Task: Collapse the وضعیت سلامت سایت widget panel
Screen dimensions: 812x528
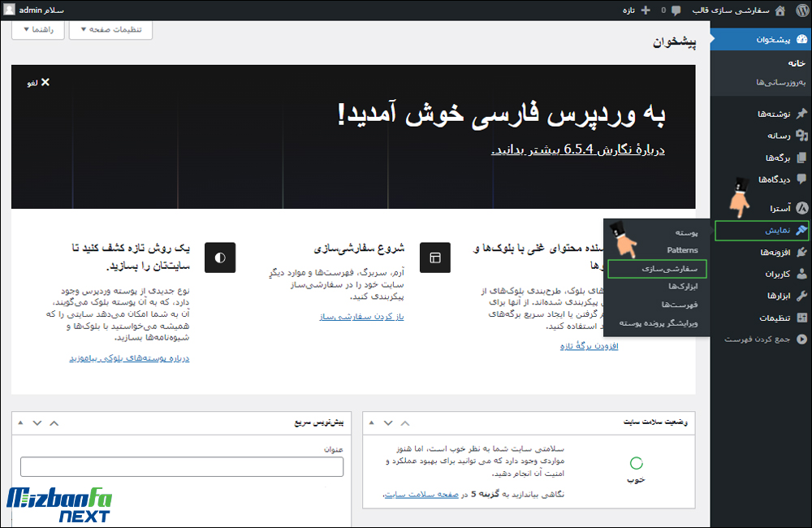Action: tap(371, 422)
